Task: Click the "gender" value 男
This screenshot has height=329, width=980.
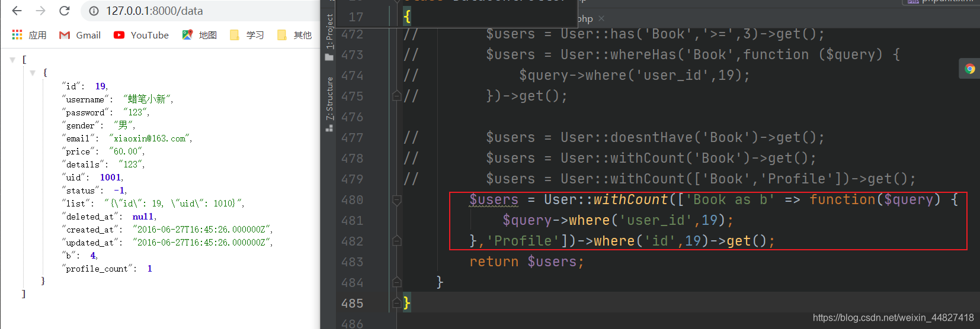Action: click(123, 125)
